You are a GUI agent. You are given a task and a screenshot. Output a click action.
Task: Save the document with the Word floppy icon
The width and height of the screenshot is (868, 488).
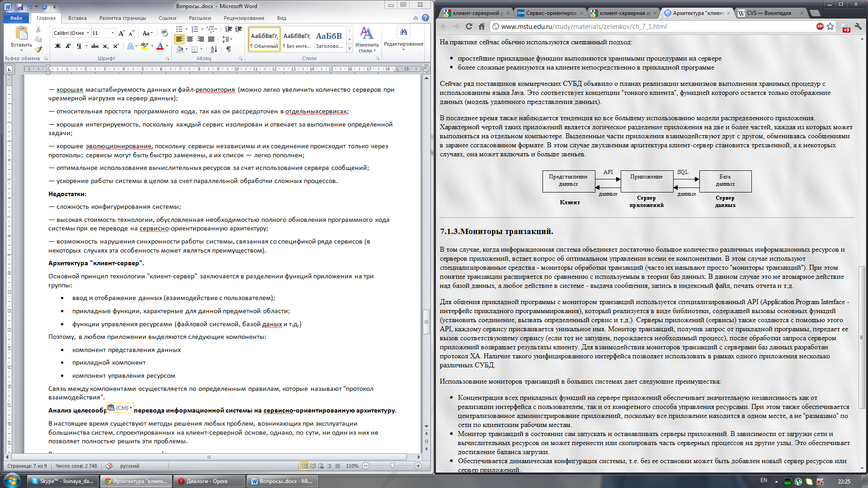pos(19,7)
